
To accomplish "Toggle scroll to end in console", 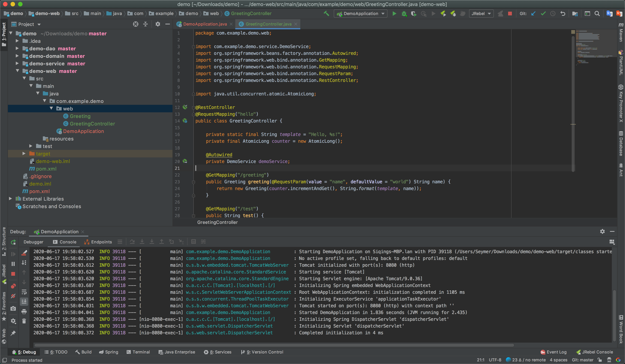I will [x=24, y=301].
